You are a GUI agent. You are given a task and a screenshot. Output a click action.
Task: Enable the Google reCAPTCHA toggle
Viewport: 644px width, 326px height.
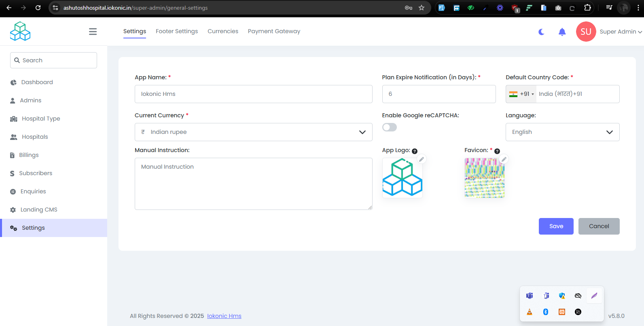click(x=390, y=127)
